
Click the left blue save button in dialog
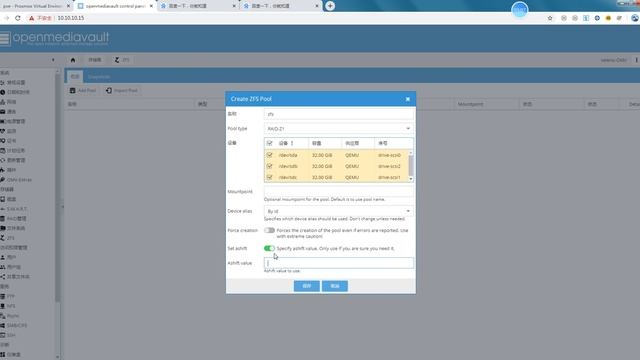[307, 286]
